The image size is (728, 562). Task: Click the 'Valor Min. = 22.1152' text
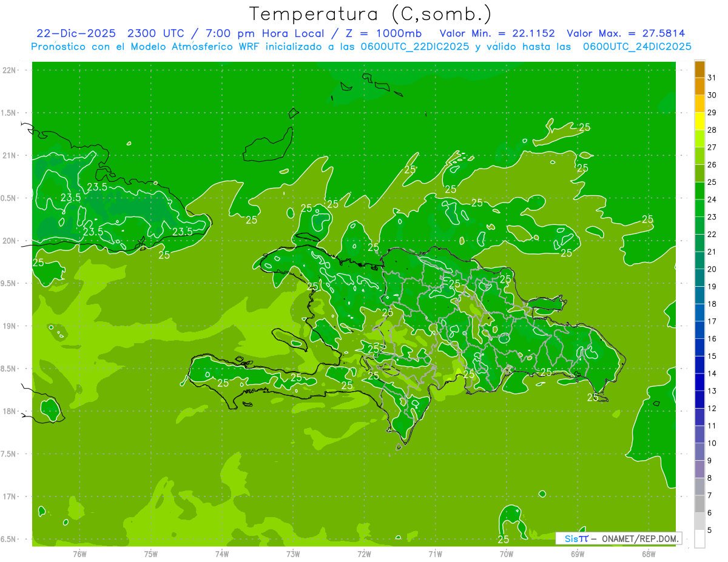point(497,33)
